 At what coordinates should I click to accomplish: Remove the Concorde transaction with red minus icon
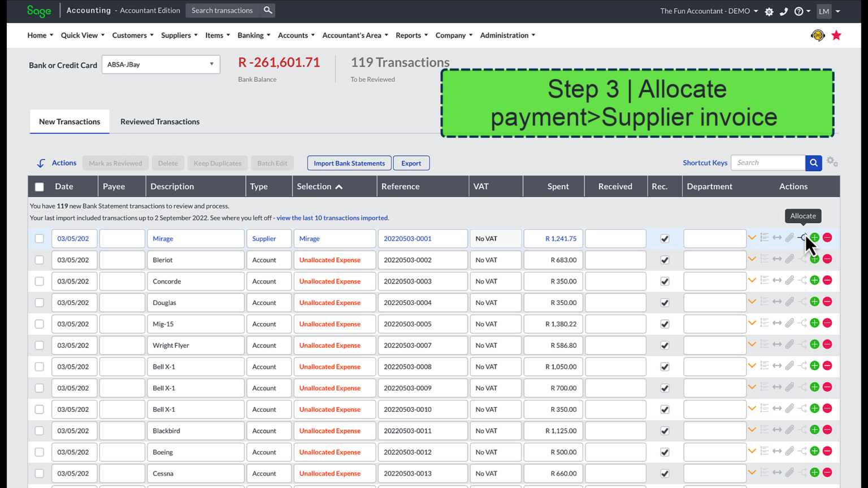click(827, 280)
